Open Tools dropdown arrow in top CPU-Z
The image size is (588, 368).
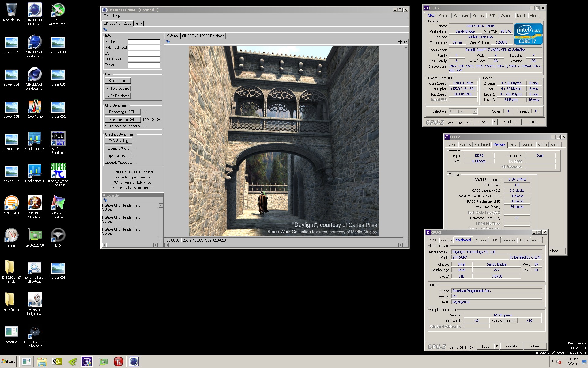click(495, 122)
